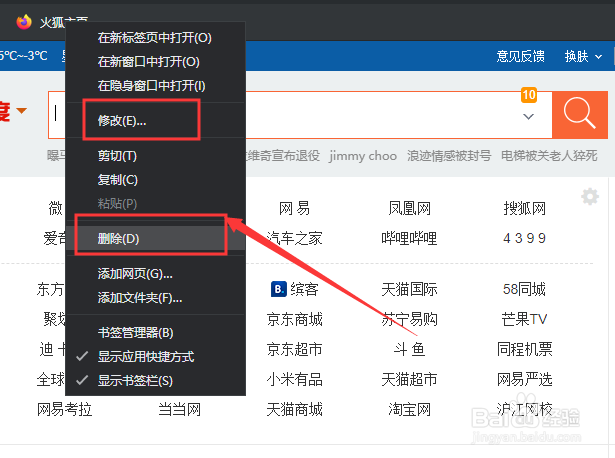Image resolution: width=615 pixels, height=458 pixels.
Task: Expand the search suggestions chevron
Action: tap(528, 116)
